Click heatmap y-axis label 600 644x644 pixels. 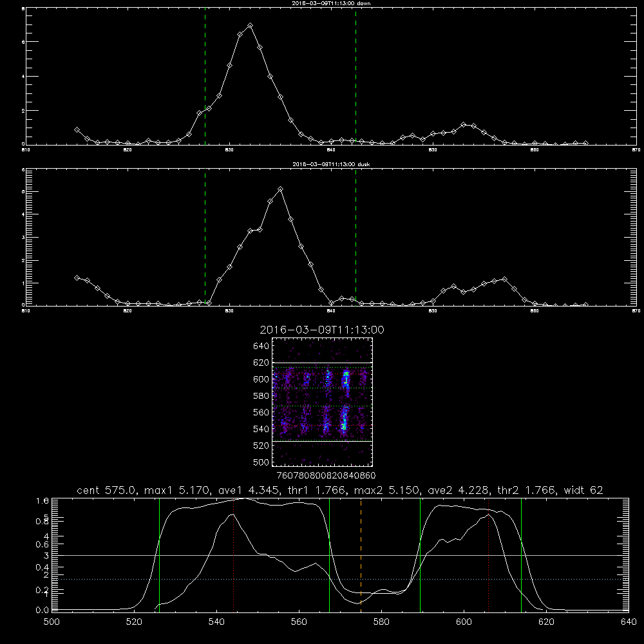[261, 379]
